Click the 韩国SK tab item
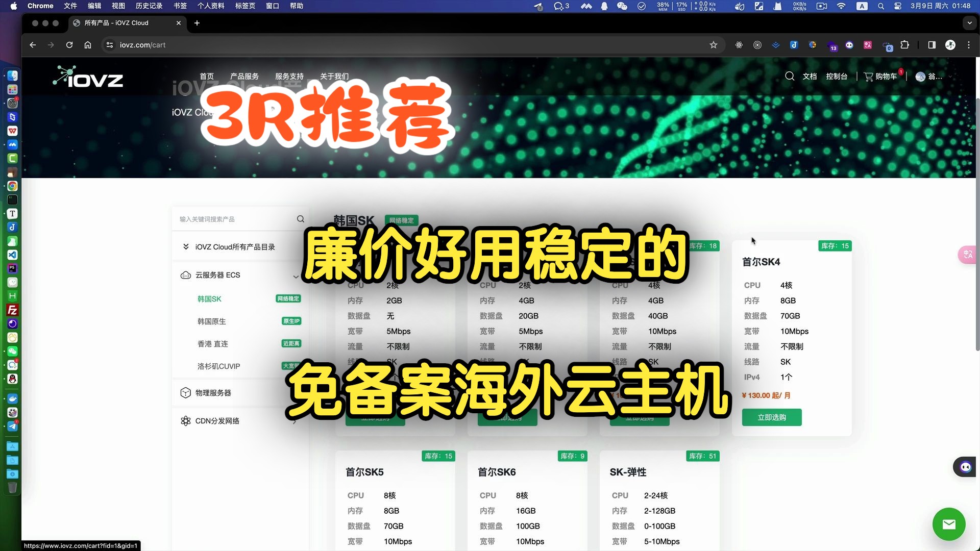This screenshot has height=551, width=980. 209,298
